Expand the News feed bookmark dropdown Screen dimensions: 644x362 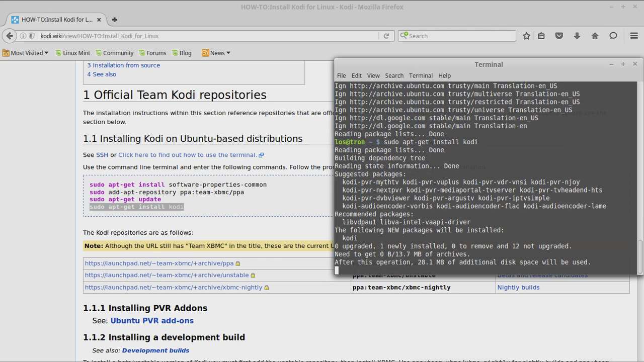[x=216, y=53]
